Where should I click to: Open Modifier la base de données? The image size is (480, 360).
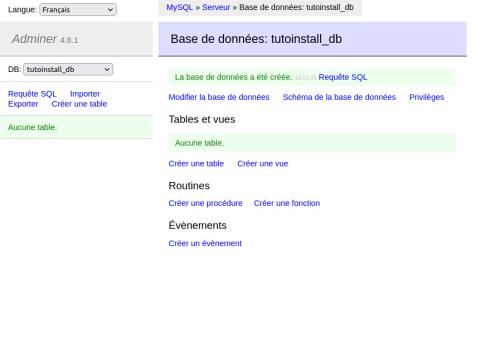219,97
